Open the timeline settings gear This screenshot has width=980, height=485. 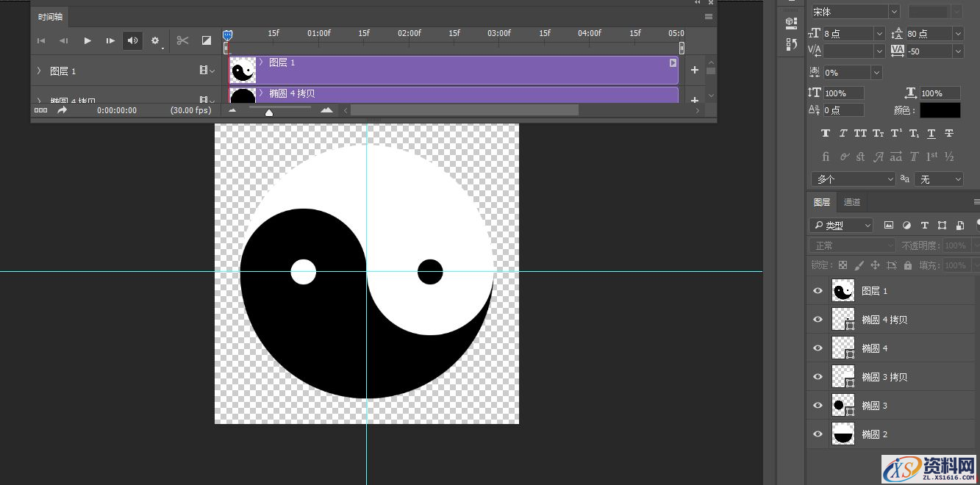pos(154,40)
